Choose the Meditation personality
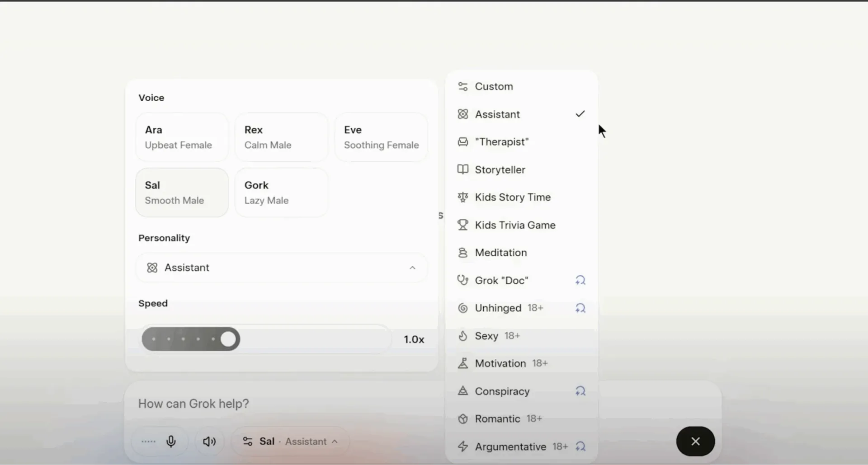Viewport: 868px width, 465px height. coord(521,253)
